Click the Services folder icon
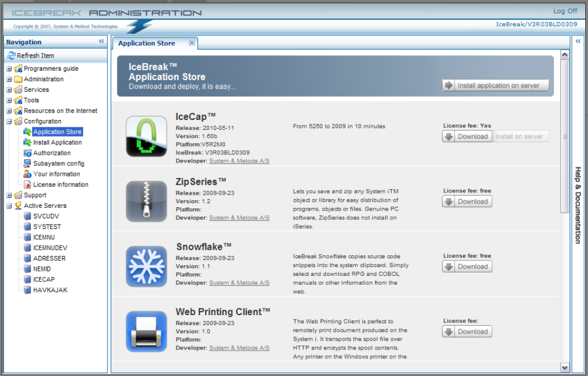Screen dimensions: 588x376 (18, 90)
